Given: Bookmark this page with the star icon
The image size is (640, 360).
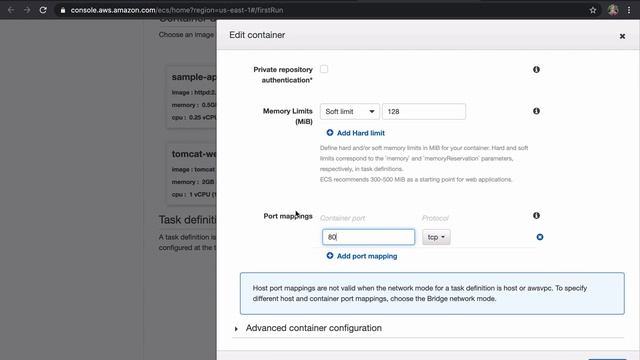Looking at the screenshot, I should point(593,10).
